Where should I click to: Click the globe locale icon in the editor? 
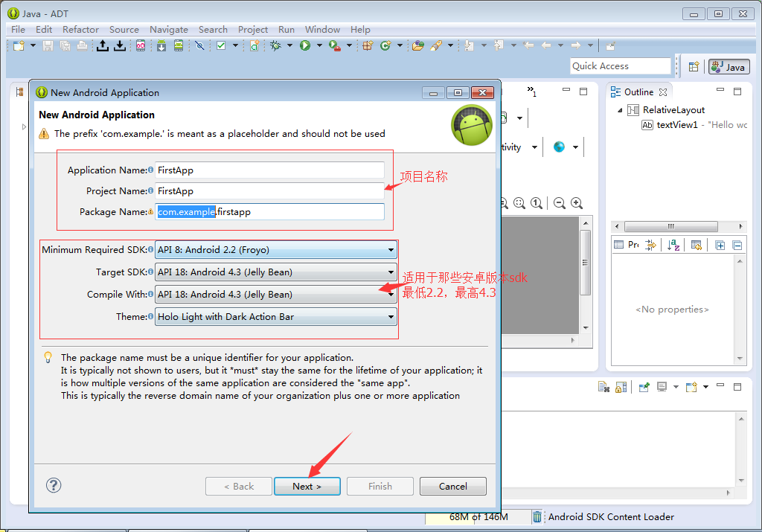click(560, 147)
